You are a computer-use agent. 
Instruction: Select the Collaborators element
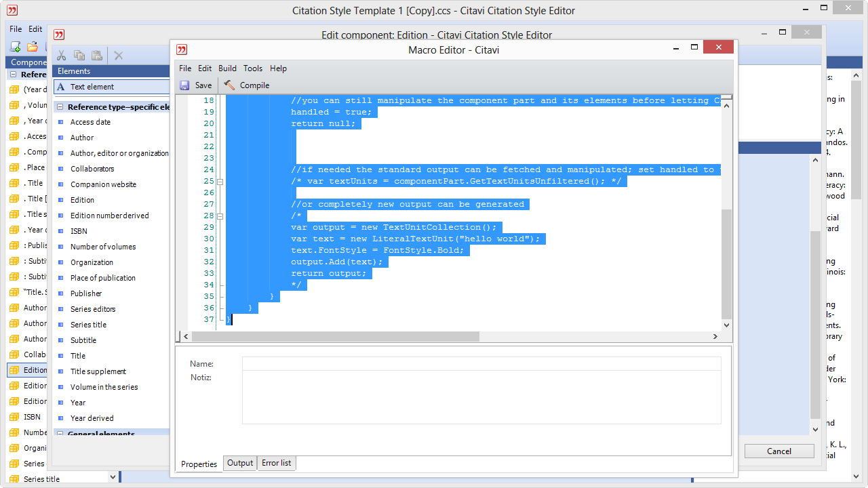92,169
